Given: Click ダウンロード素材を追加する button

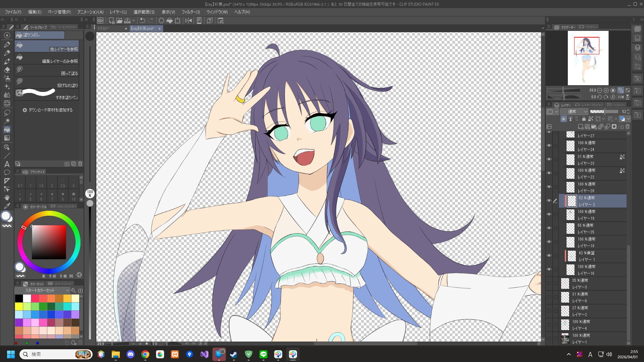Looking at the screenshot, I should 47,110.
